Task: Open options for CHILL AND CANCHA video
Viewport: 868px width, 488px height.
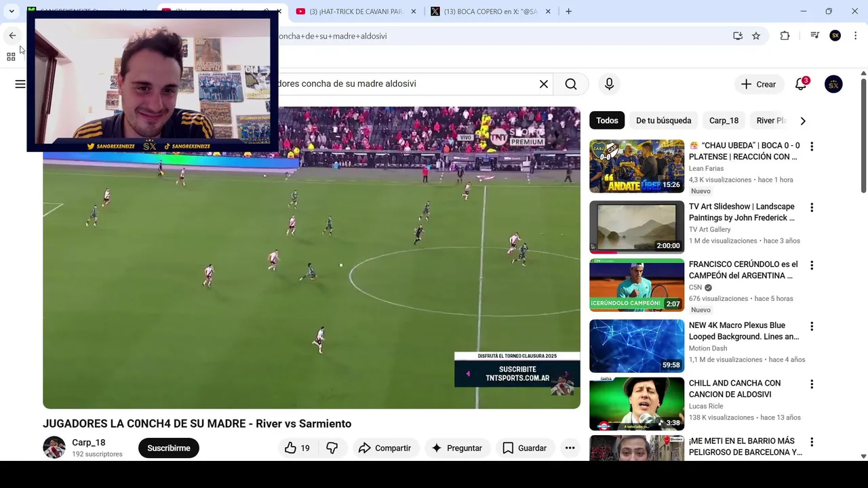Action: pos(812,384)
